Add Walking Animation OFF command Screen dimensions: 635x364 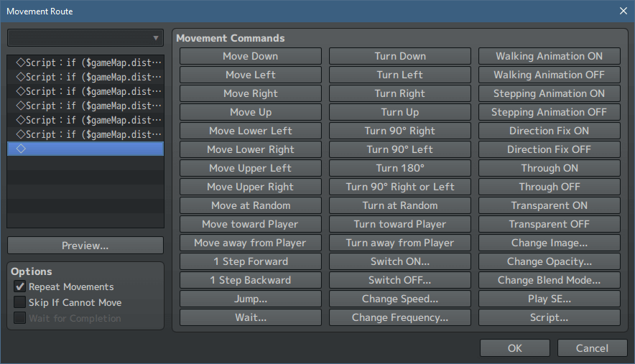click(x=550, y=75)
